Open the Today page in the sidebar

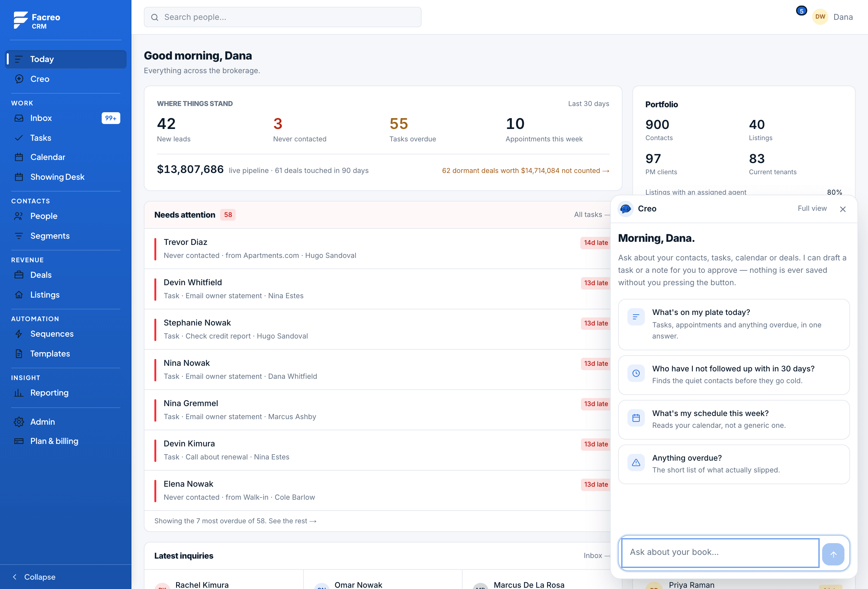(66, 59)
